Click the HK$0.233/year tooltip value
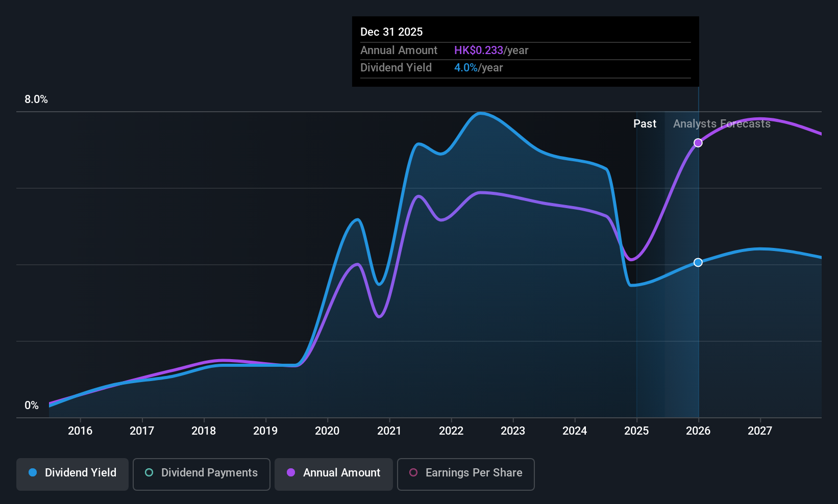 [x=491, y=50]
